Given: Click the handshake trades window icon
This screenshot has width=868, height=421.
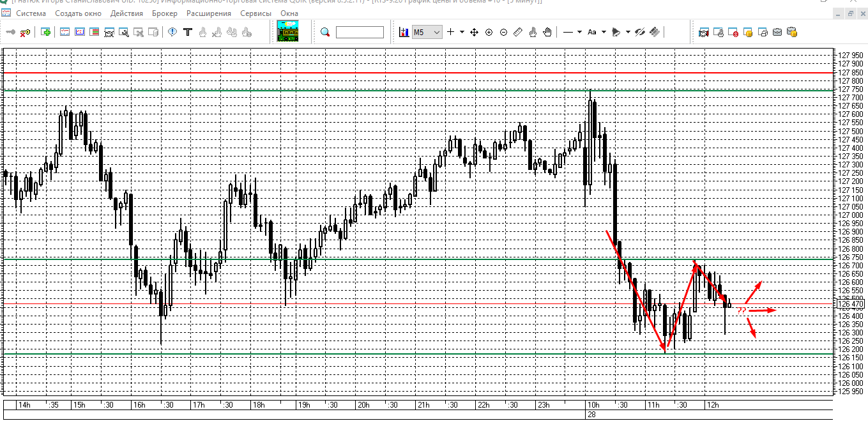Looking at the screenshot, I should [704, 33].
